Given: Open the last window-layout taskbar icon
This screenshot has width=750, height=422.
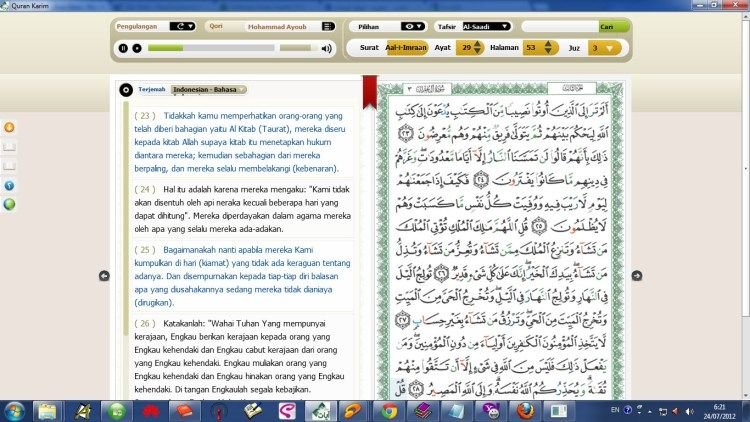Looking at the screenshot, I should click(x=558, y=411).
